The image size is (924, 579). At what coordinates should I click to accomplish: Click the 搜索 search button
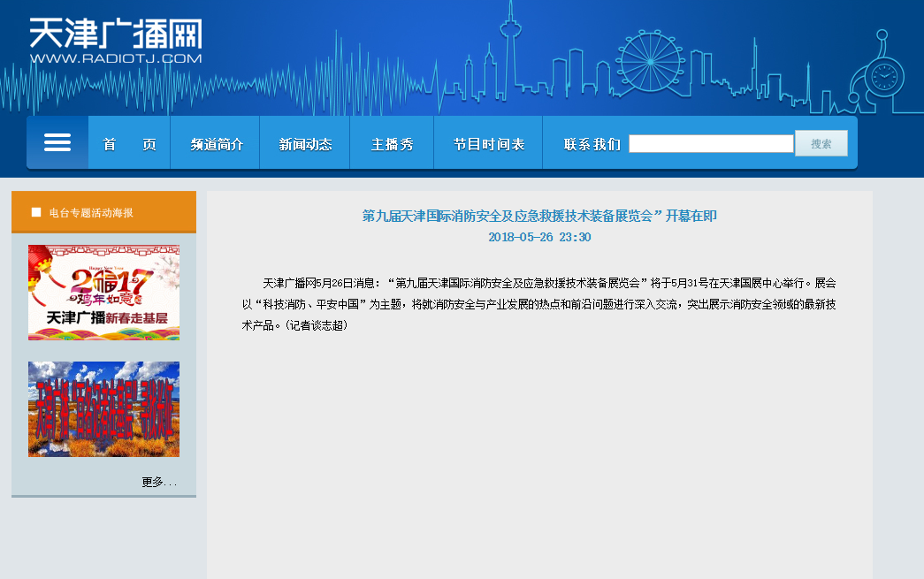(821, 144)
